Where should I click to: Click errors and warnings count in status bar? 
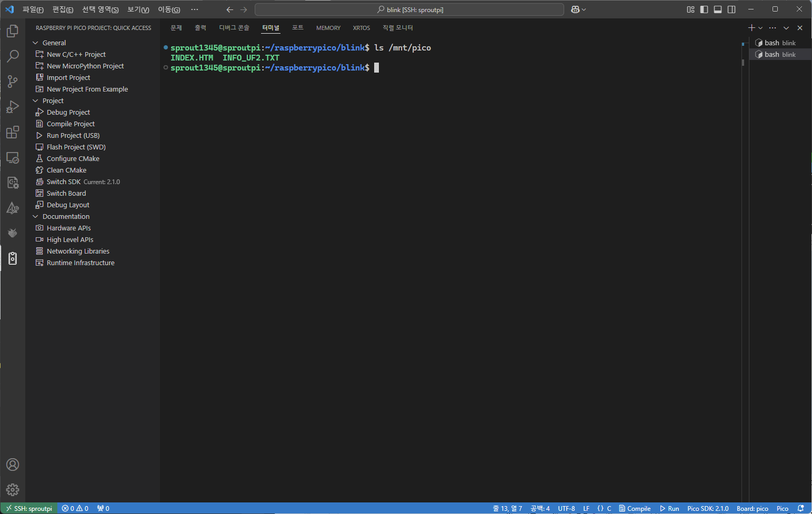75,508
